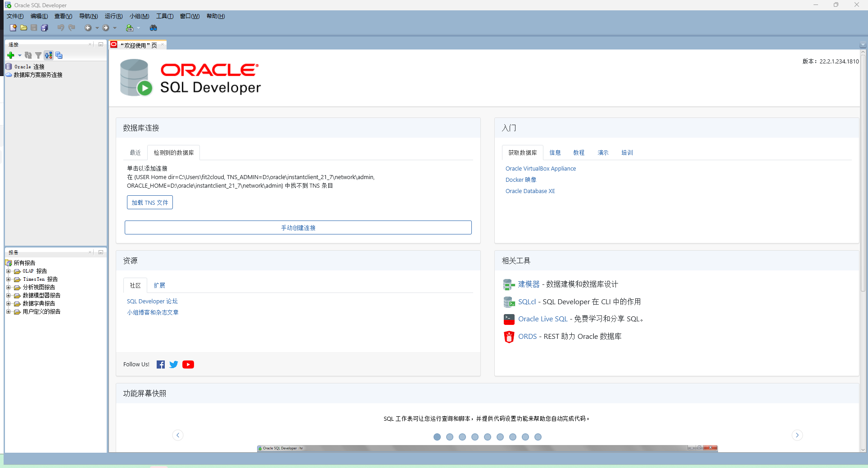Open the Oracle Database XE link
Image resolution: width=868 pixels, height=468 pixels.
click(530, 191)
